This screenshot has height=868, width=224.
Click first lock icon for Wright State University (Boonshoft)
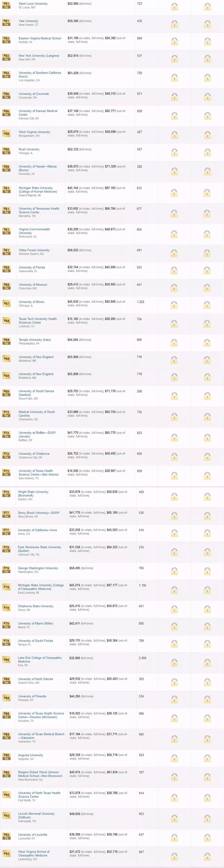click(174, 497)
